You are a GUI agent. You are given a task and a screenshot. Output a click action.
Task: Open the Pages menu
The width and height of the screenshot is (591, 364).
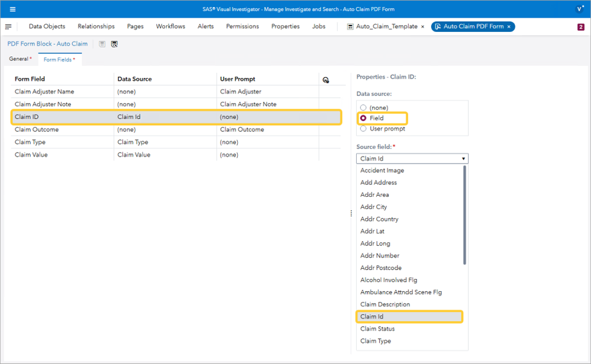[135, 27]
